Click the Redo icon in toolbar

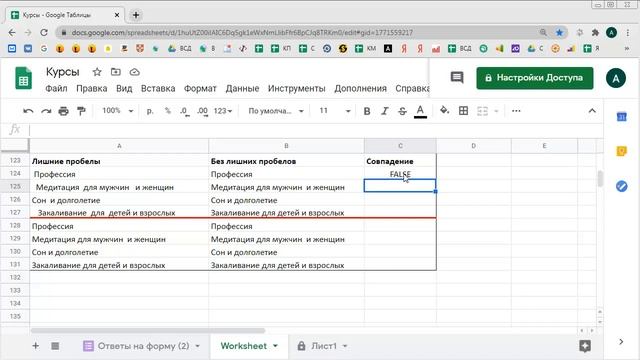[46, 111]
